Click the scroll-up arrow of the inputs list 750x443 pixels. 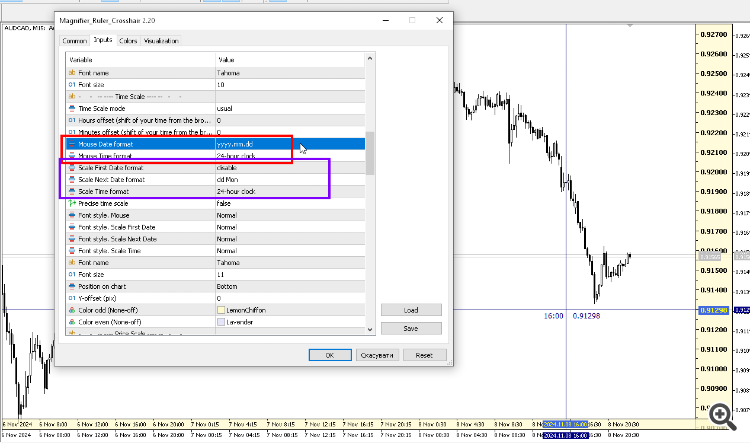370,58
